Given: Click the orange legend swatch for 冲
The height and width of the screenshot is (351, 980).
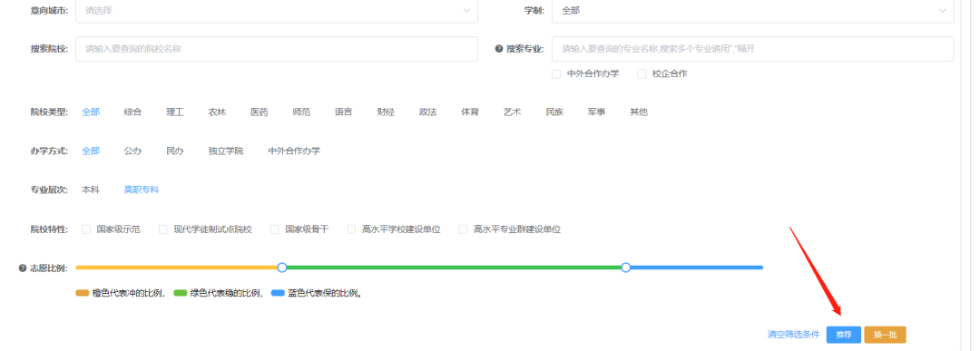Looking at the screenshot, I should tap(83, 293).
